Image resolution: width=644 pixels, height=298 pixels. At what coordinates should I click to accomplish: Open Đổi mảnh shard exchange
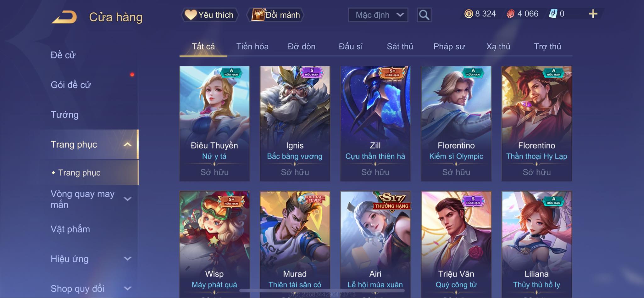point(275,15)
